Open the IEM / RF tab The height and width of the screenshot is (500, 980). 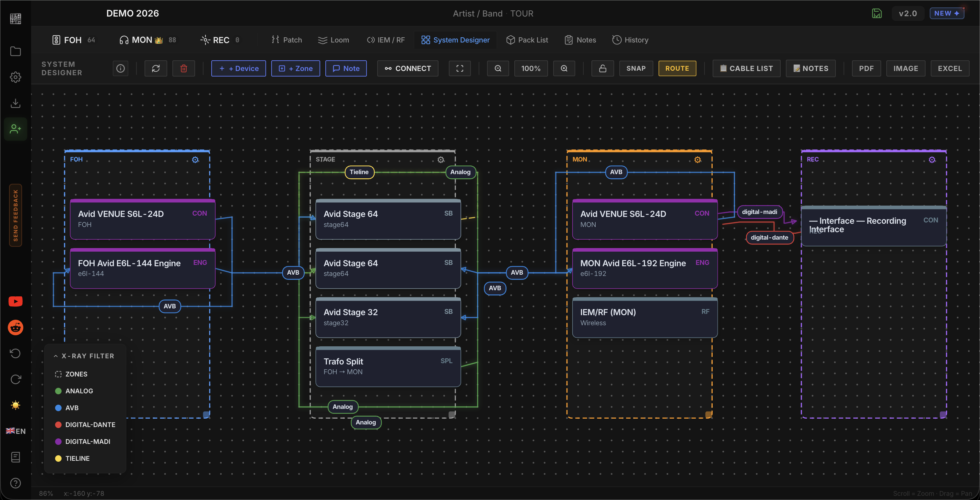pos(386,40)
